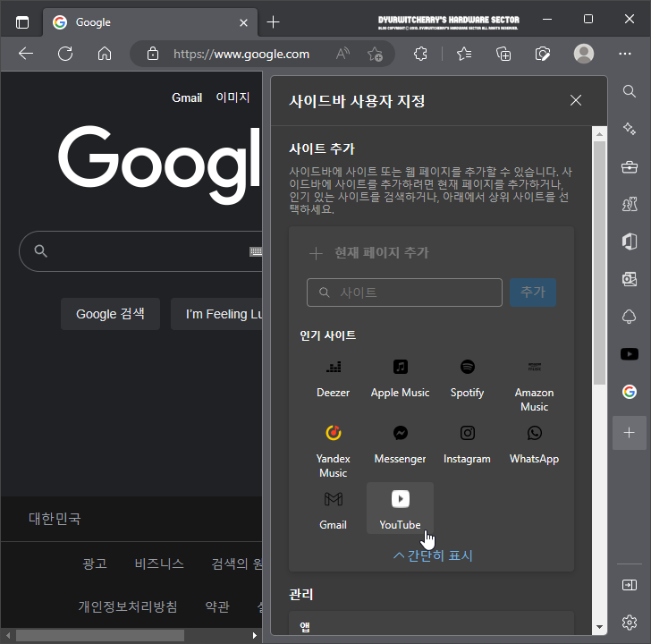Open the tab actions menu icon
The height and width of the screenshot is (644, 651).
click(22, 22)
